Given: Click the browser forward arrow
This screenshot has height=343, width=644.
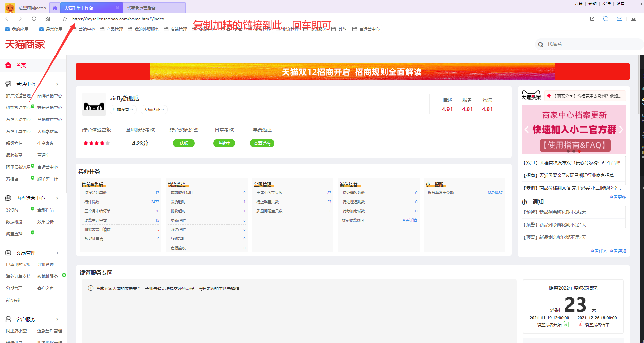Looking at the screenshot, I should coord(20,19).
